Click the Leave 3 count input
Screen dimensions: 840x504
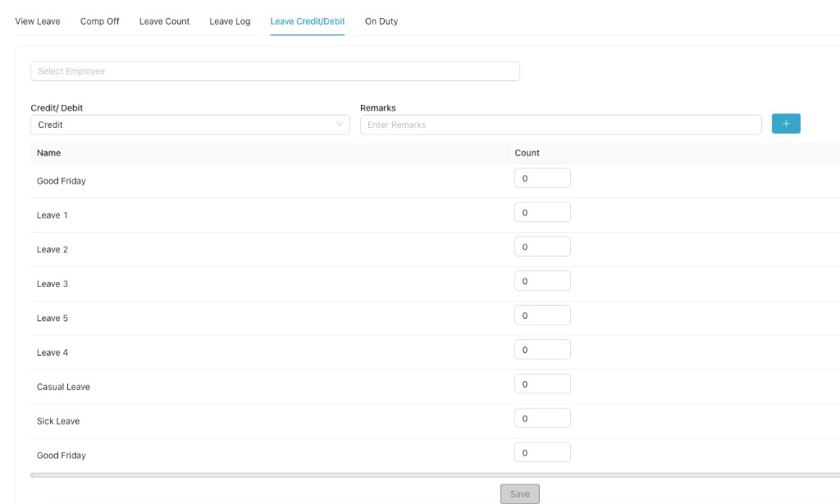[542, 279]
